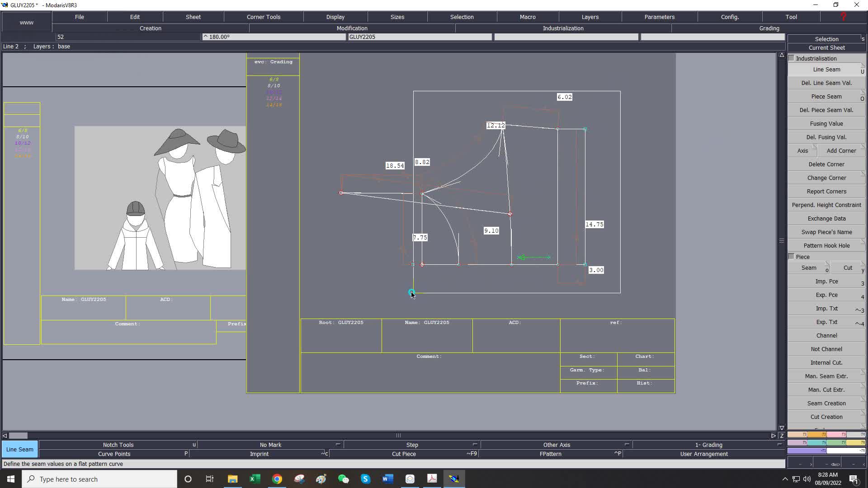Launch Excel from the taskbar

(x=255, y=479)
